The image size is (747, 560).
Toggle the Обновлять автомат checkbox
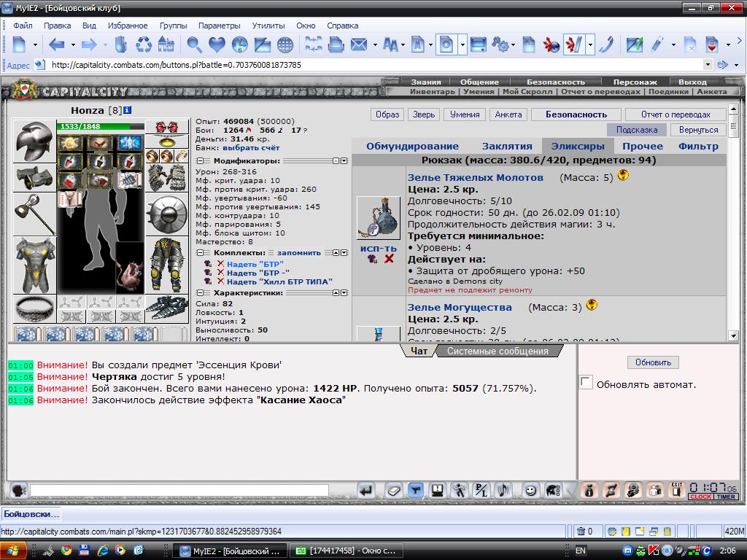coord(586,382)
